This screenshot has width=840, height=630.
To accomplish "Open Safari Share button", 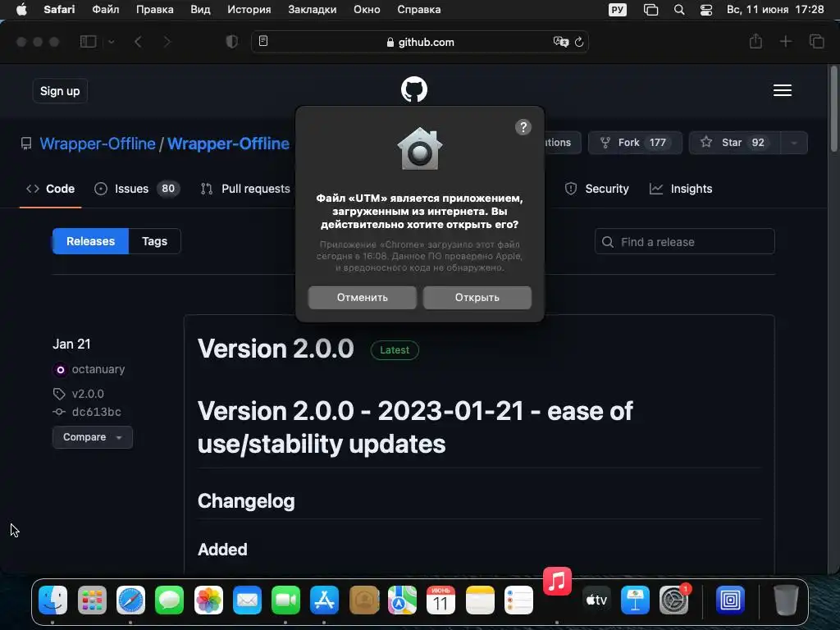I will point(756,41).
